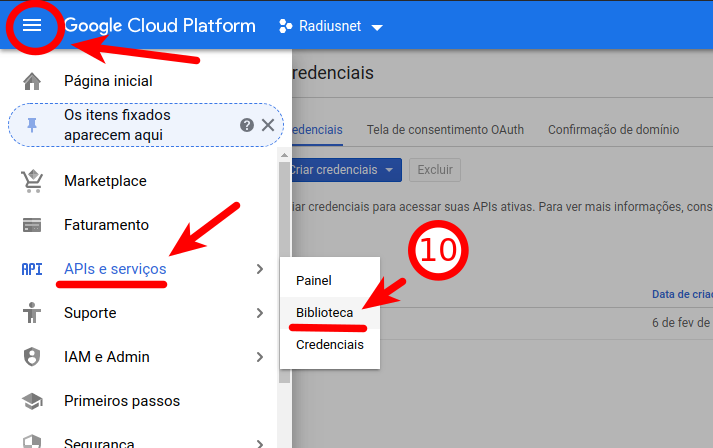Viewport: 713px width, 448px height.
Task: Expand the IAM e Admin submenu chevron
Action: (260, 357)
